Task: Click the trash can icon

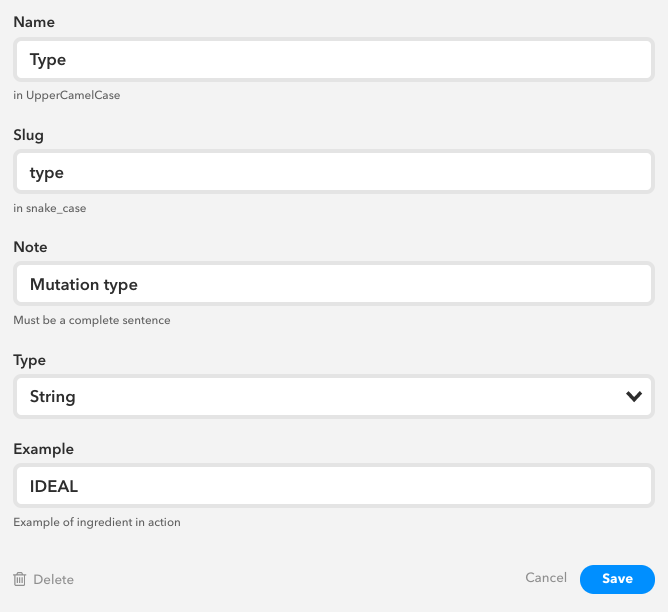Action: pyautogui.click(x=20, y=579)
